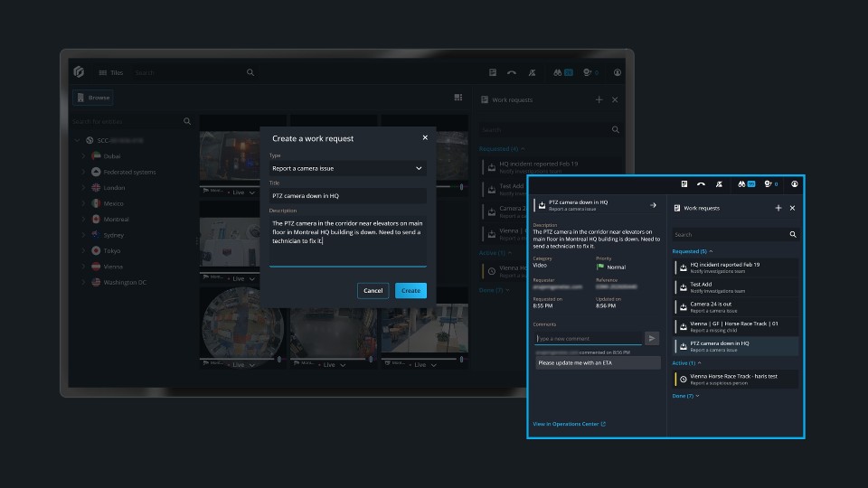Click the Title field PTZ camera down in HQ
Screen dimensions: 868x488
pos(347,196)
